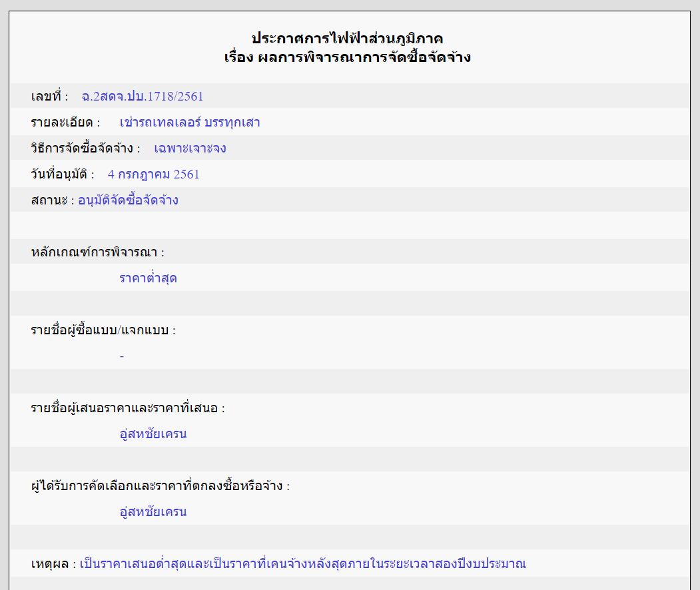Select detail text เช่ารถเทลเลอร์ บรรทุกเสา
This screenshot has height=590, width=700.
(x=190, y=122)
